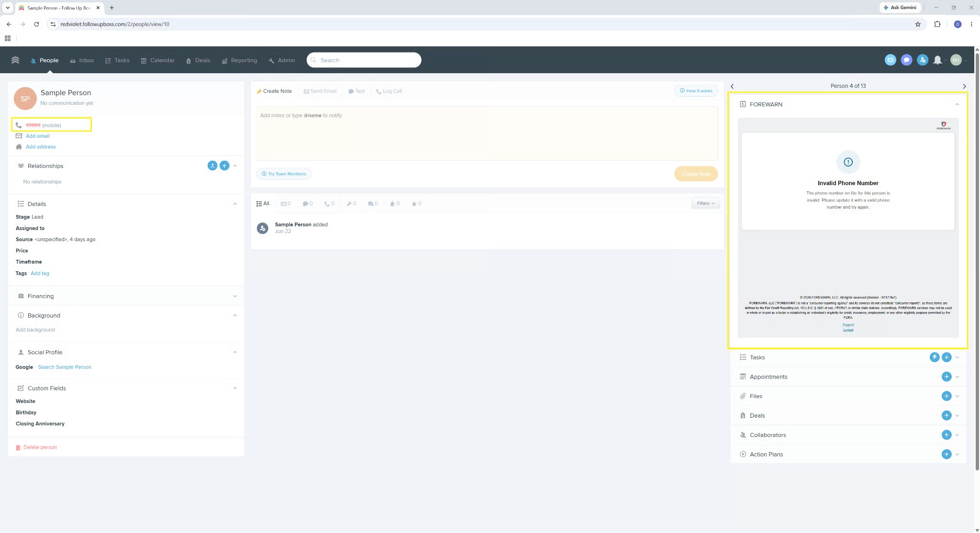Filter timeline by starred items
980x533 pixels.
pos(416,203)
